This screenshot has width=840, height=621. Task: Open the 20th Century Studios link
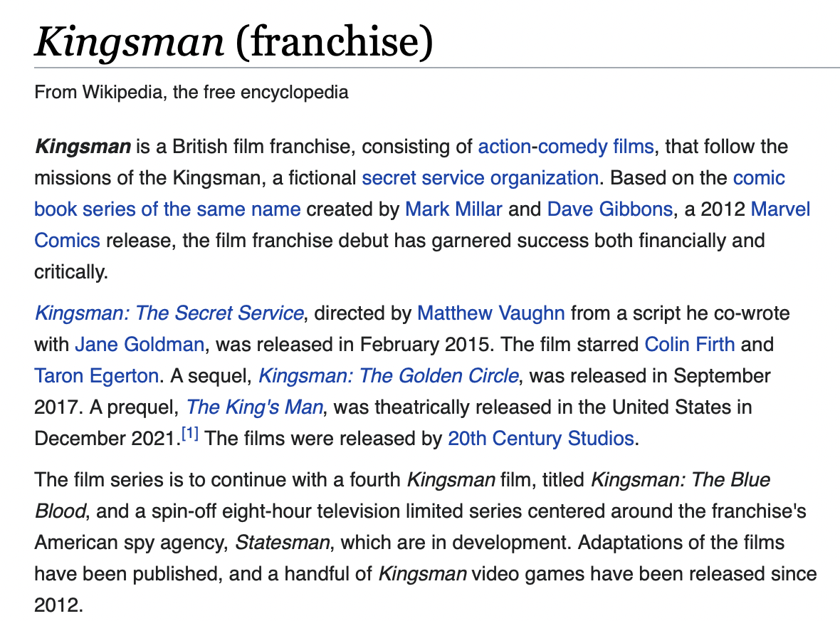pyautogui.click(x=540, y=438)
